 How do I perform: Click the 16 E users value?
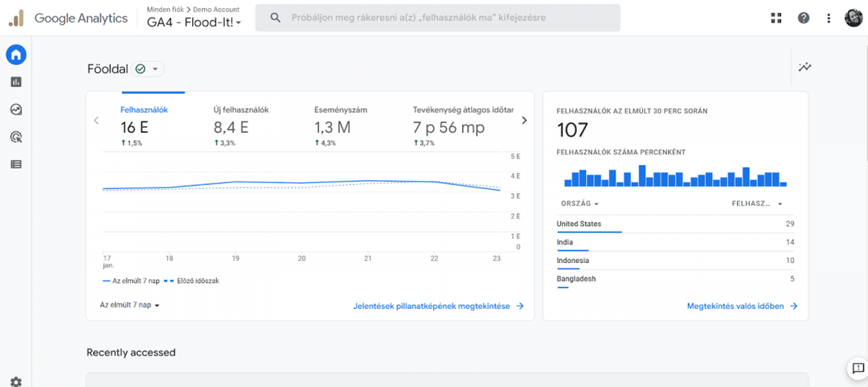point(134,127)
